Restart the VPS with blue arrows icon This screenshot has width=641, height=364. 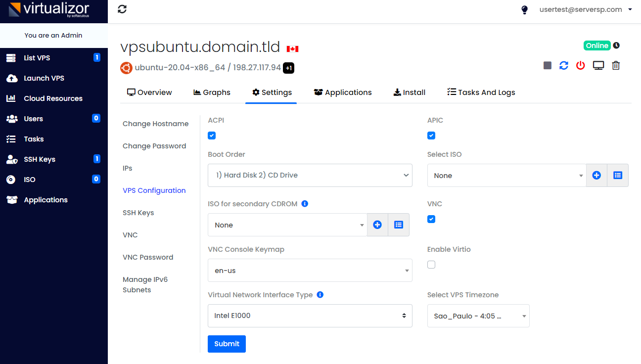(x=564, y=65)
